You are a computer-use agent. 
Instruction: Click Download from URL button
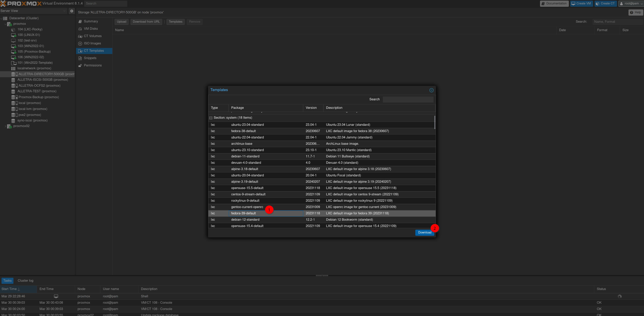pos(146,22)
